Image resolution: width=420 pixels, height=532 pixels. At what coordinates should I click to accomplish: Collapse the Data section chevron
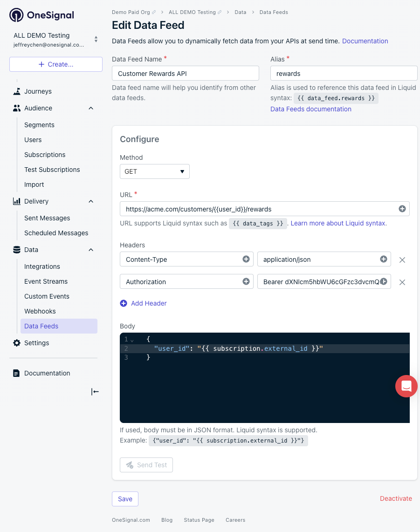[90, 250]
